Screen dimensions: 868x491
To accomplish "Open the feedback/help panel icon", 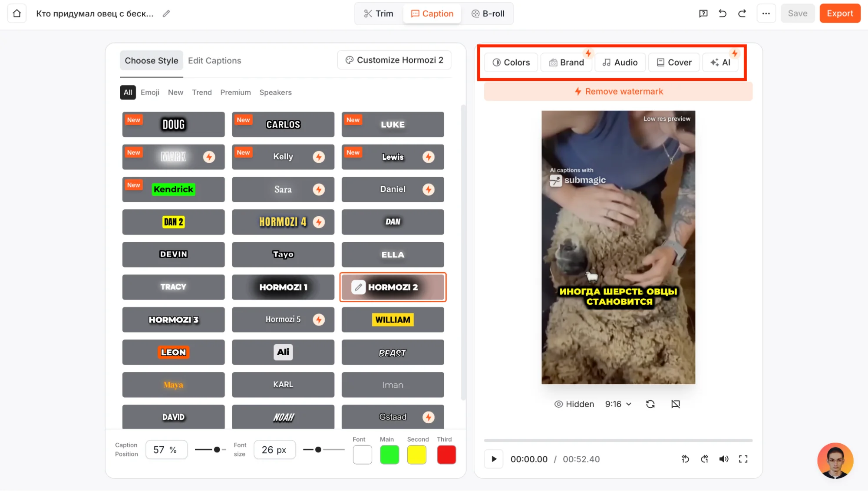I will 703,13.
